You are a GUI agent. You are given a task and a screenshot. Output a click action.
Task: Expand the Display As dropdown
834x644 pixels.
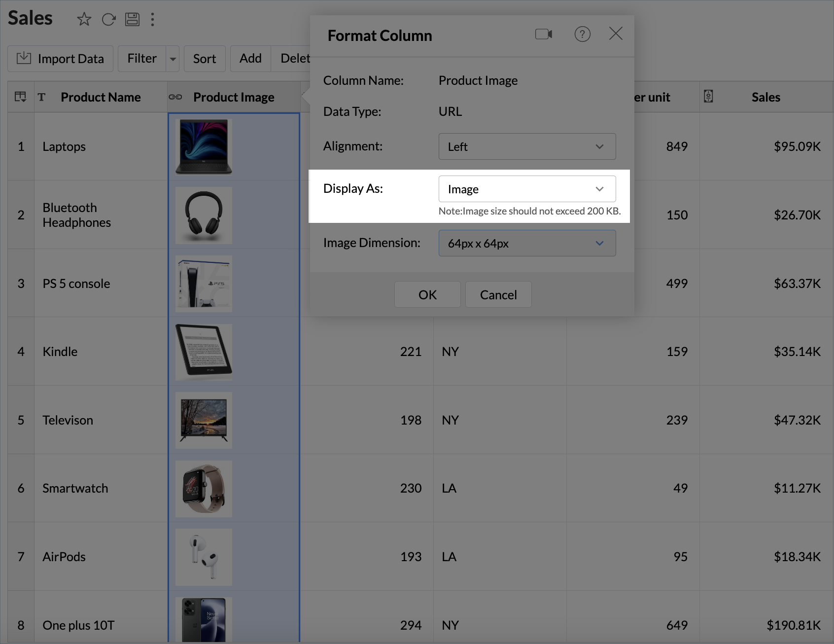point(527,189)
